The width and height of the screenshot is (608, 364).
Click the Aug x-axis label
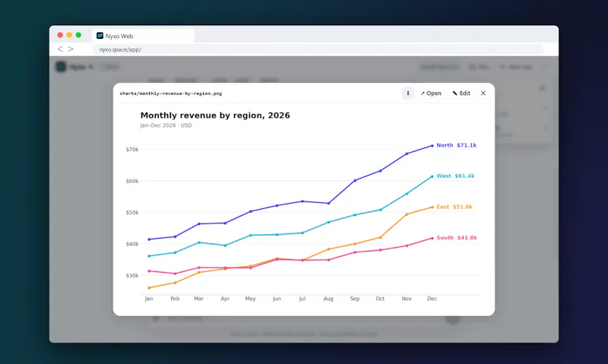[328, 299]
